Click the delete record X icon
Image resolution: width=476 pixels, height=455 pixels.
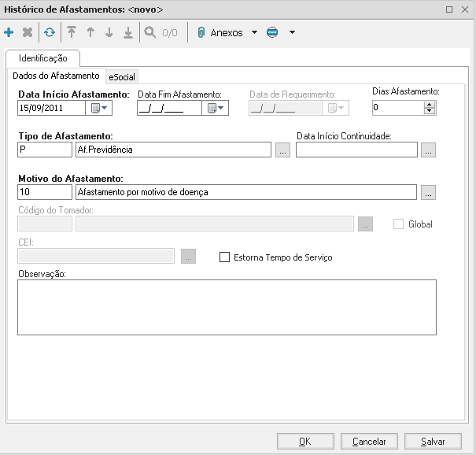click(28, 32)
